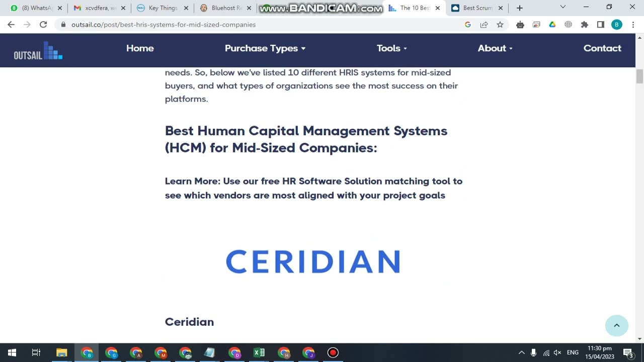Open Notepad-like app in taskbar
This screenshot has width=644, height=362.
[210, 352]
